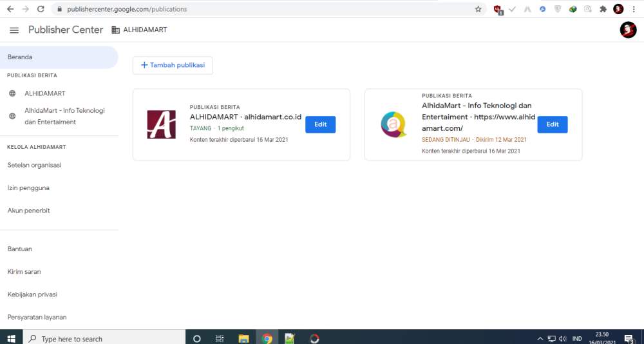The image size is (644, 344).
Task: Open Task View on taskbar
Action: (x=220, y=339)
